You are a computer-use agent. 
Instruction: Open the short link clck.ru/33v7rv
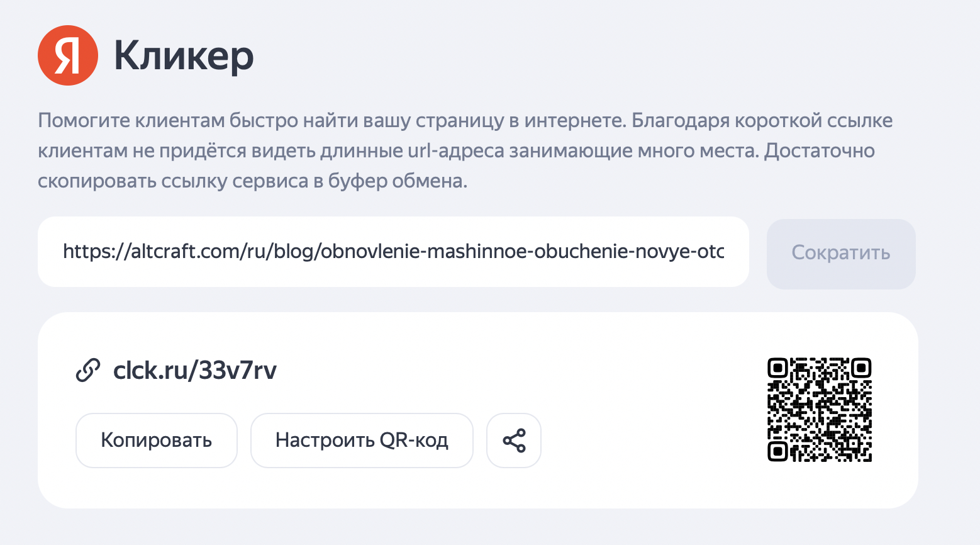[195, 370]
